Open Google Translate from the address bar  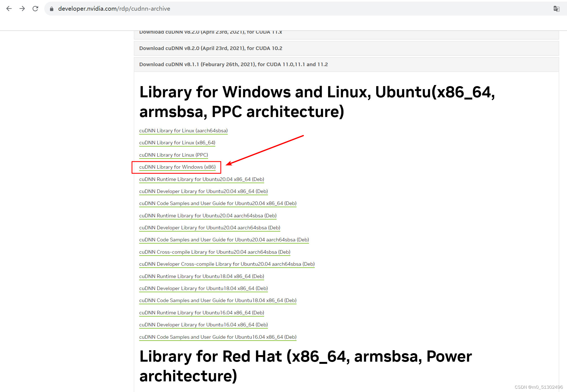556,8
